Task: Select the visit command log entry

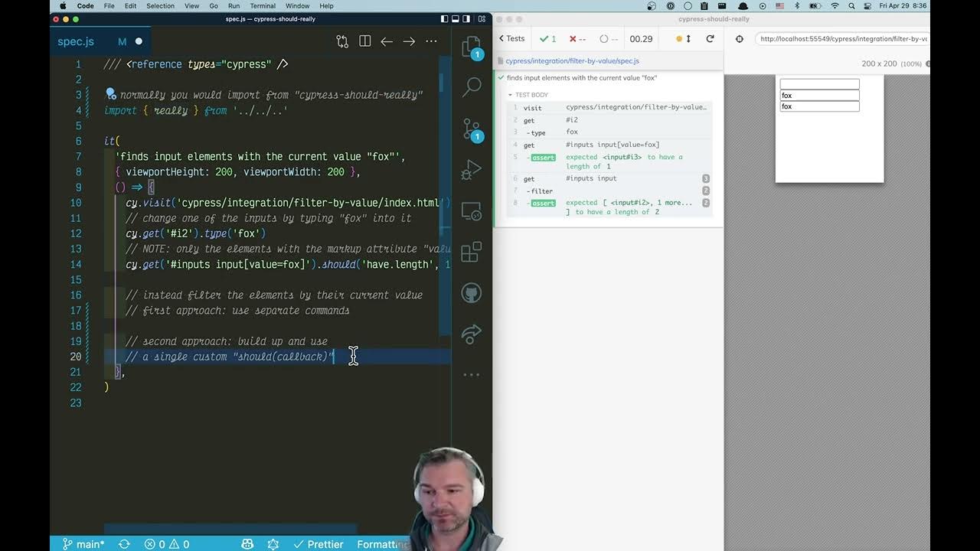Action: [609, 107]
